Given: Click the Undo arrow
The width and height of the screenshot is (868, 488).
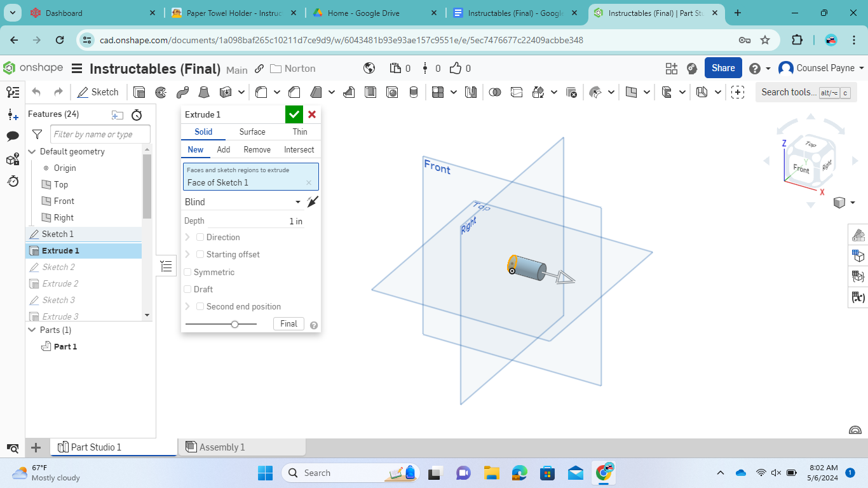Looking at the screenshot, I should coord(36,92).
